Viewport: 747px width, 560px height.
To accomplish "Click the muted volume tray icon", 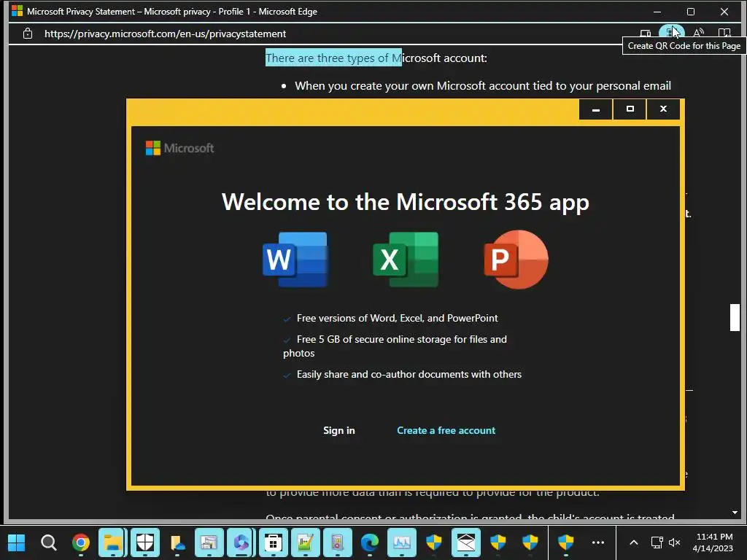I will 675,542.
